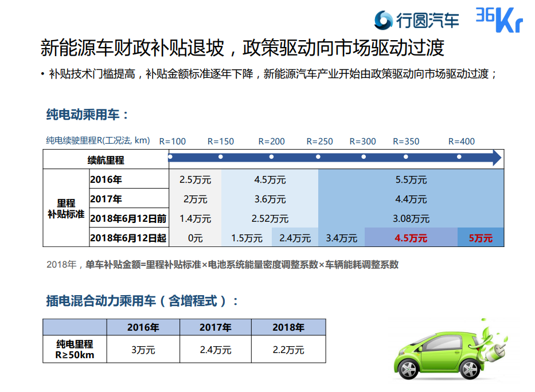Click the 续航里程 header cell
Viewport: 535px width, 392px height.
pyautogui.click(x=106, y=159)
